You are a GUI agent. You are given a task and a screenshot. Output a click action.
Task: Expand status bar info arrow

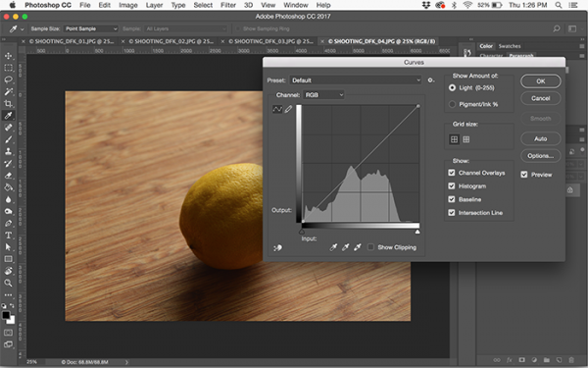click(x=126, y=362)
